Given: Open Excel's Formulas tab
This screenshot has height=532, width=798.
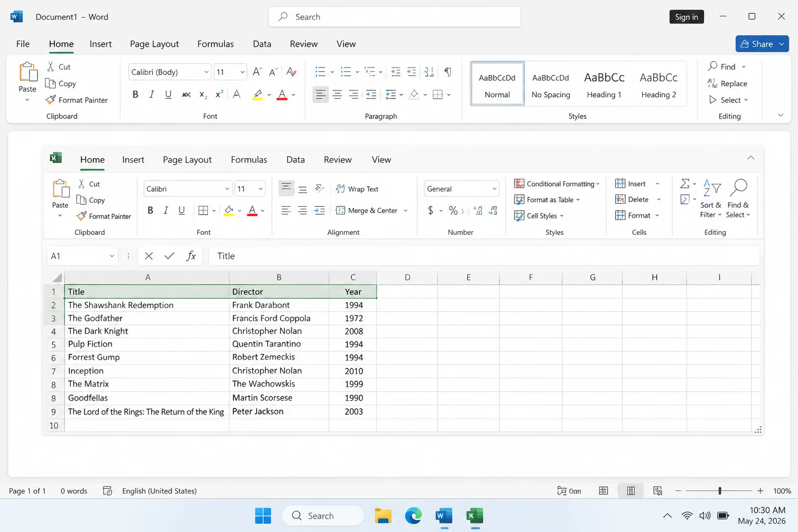Looking at the screenshot, I should click(x=249, y=159).
